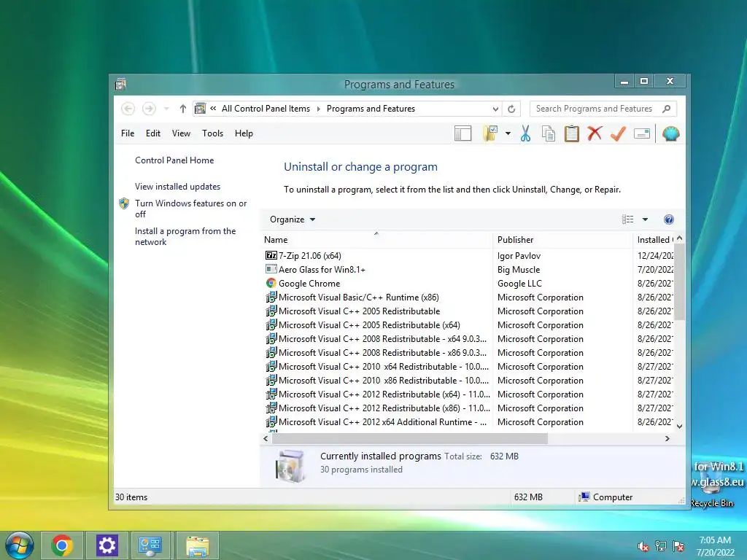Sort by the Name column header
Screen dimensions: 747x560
[x=376, y=240]
